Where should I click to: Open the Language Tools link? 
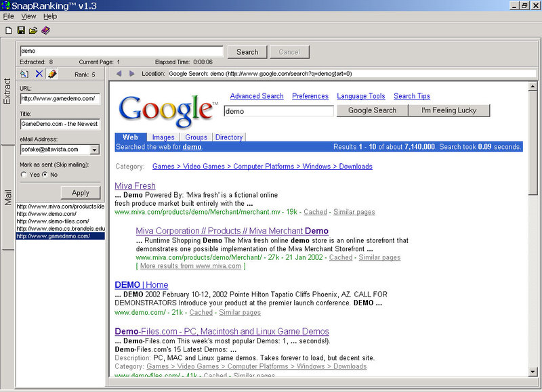361,96
